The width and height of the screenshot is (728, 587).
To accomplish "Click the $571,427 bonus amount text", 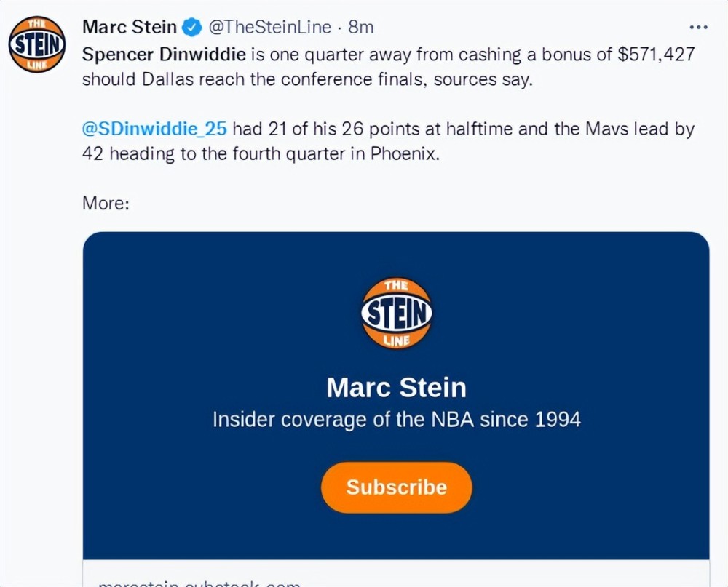I will [656, 55].
